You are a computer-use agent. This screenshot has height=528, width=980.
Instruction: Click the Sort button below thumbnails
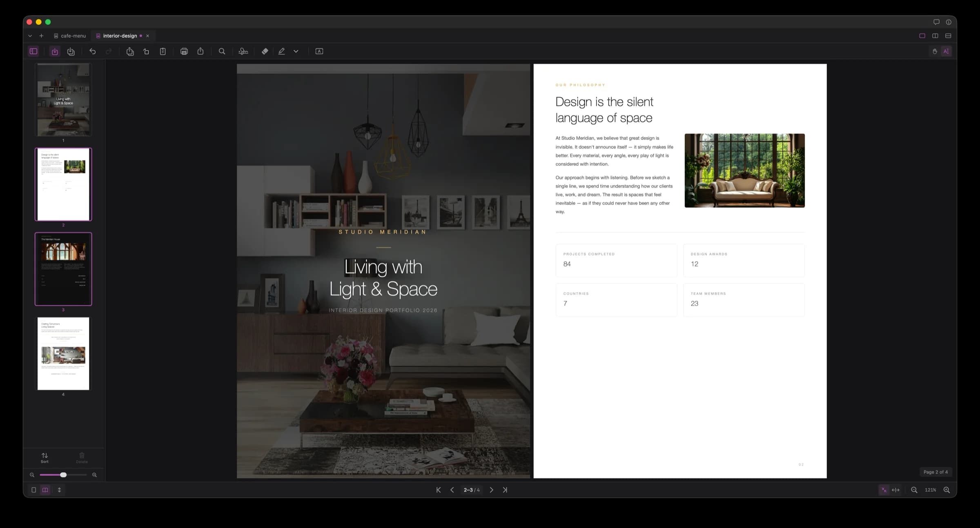[x=44, y=457]
